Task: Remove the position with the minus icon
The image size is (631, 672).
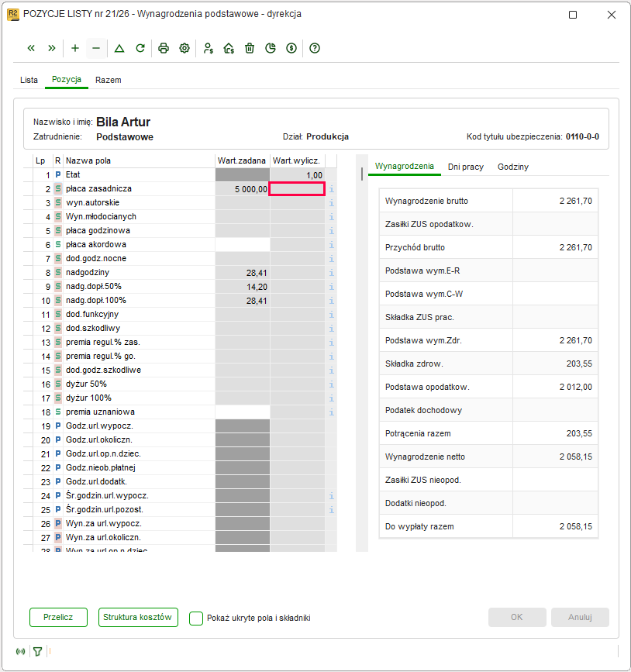Action: click(96, 48)
